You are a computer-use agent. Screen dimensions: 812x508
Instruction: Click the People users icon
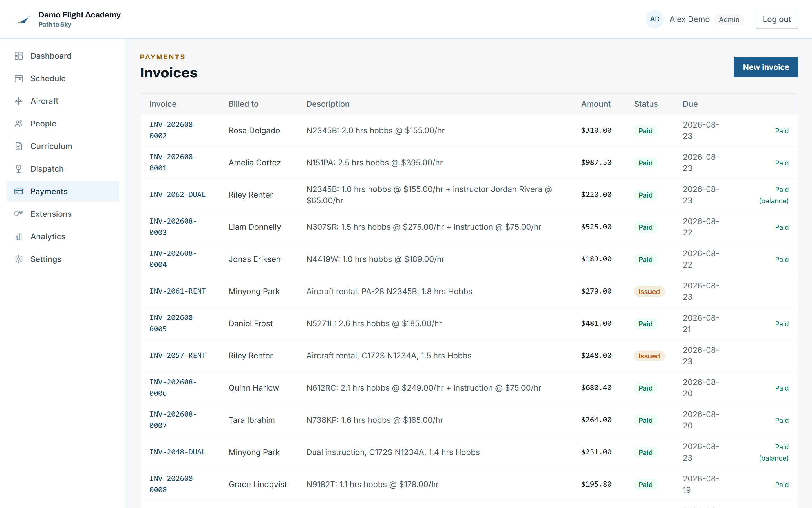[x=19, y=124]
